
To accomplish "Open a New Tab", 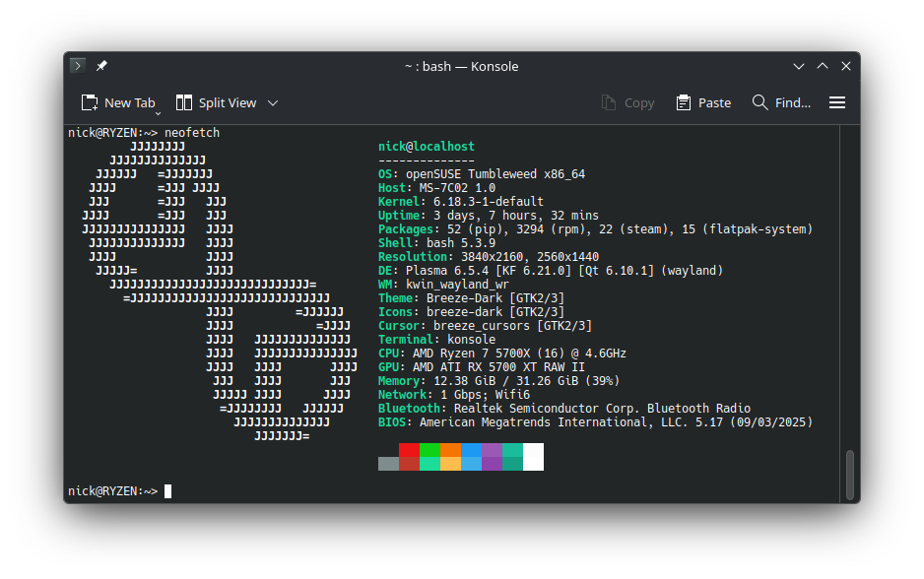I will pos(118,103).
